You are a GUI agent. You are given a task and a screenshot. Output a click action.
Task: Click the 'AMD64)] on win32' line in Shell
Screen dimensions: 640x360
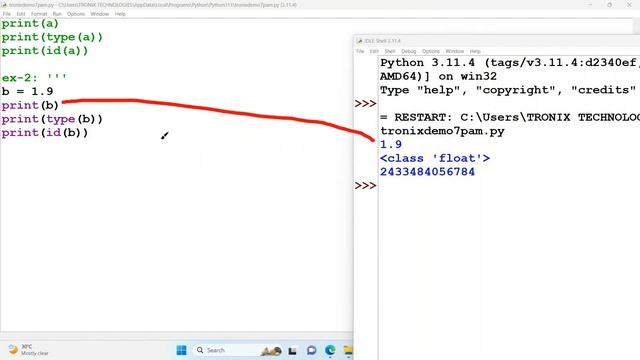coord(438,76)
